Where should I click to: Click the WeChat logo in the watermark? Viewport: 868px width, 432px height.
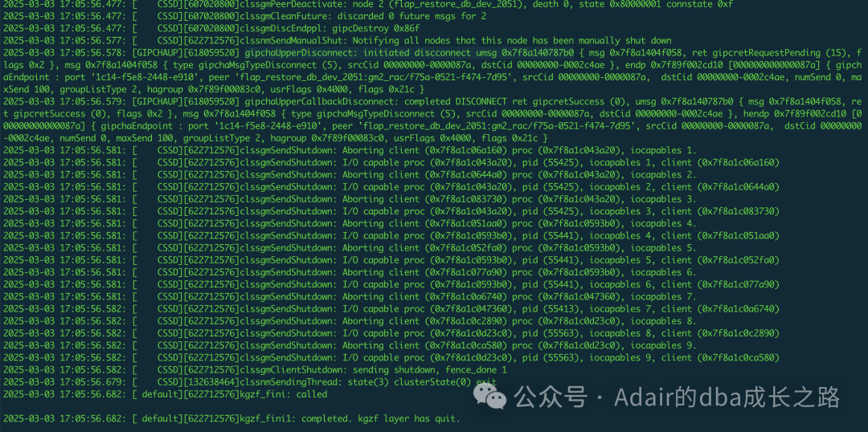490,394
